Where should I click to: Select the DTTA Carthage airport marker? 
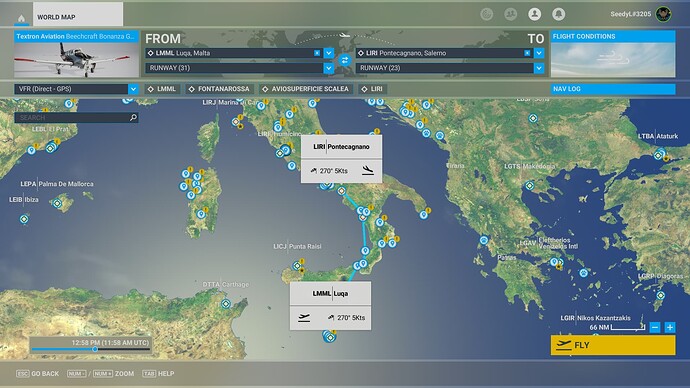click(x=226, y=304)
